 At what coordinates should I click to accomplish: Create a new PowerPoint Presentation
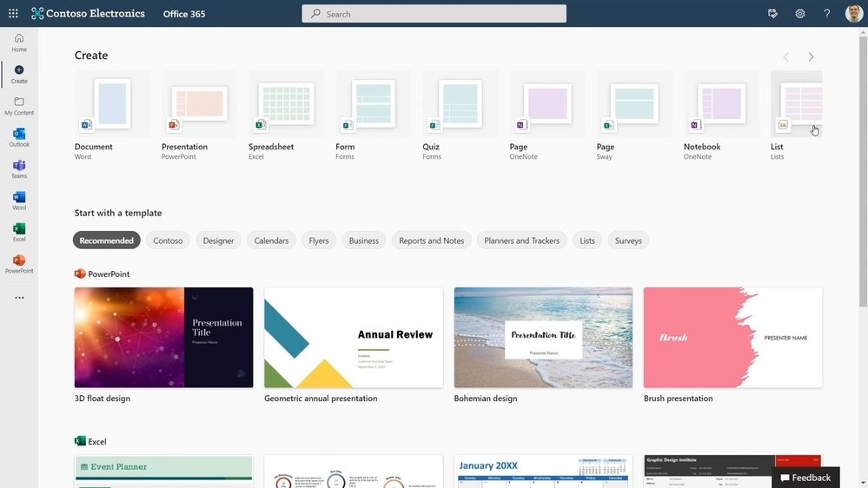click(x=199, y=115)
